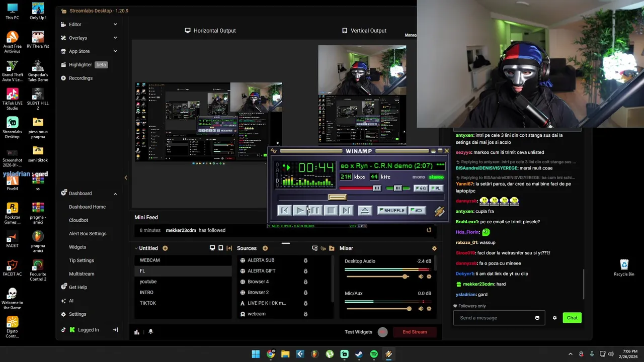Click the Winamp Stop button
Screen dimensions: 644x362
point(331,211)
